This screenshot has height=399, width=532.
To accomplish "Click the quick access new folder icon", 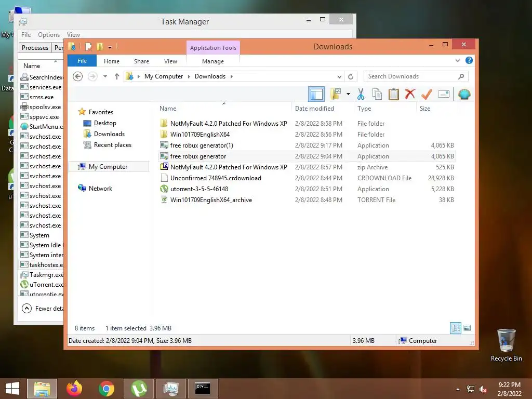I will point(100,47).
